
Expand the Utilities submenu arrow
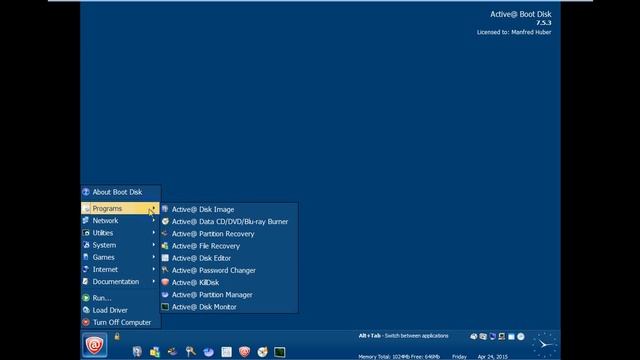click(153, 233)
